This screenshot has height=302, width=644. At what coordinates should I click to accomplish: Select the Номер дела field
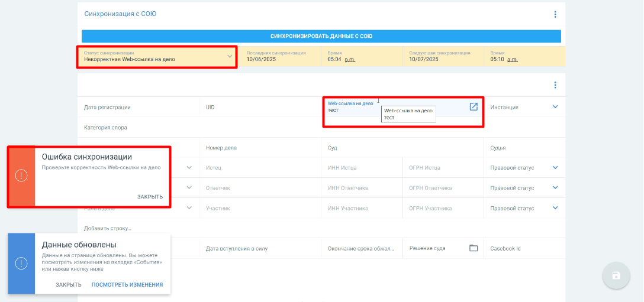(x=260, y=148)
